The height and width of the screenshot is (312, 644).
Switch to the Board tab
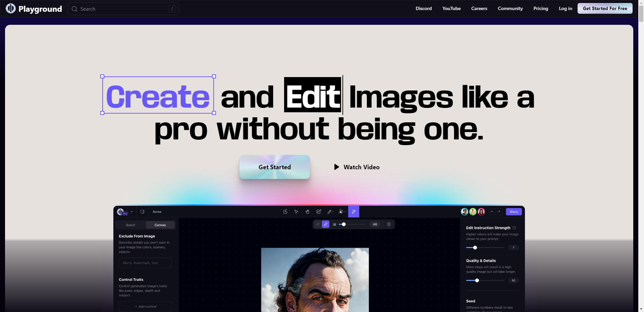(130, 225)
